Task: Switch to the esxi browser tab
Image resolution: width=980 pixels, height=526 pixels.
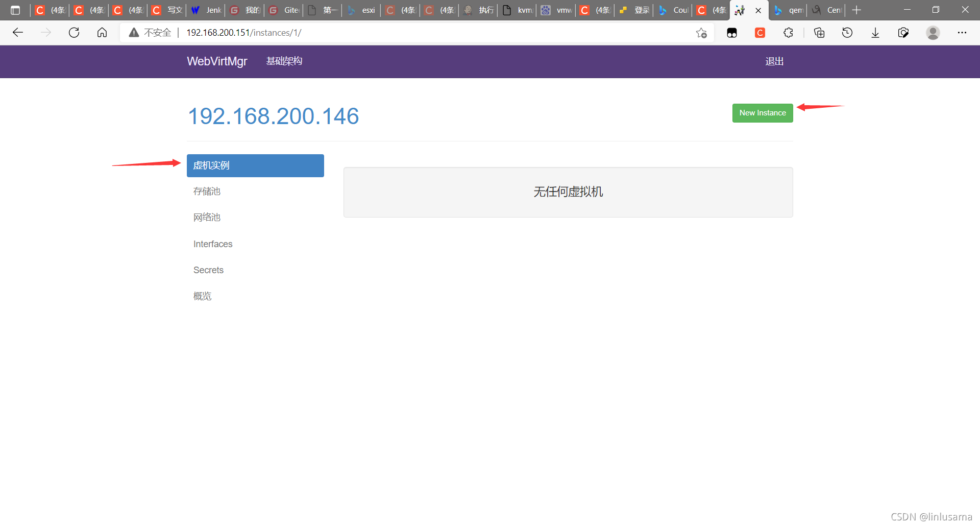Action: pos(361,10)
